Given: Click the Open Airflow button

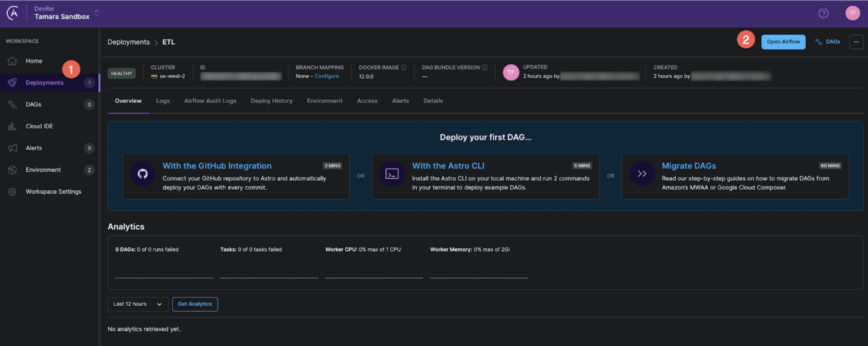Looking at the screenshot, I should coord(783,42).
